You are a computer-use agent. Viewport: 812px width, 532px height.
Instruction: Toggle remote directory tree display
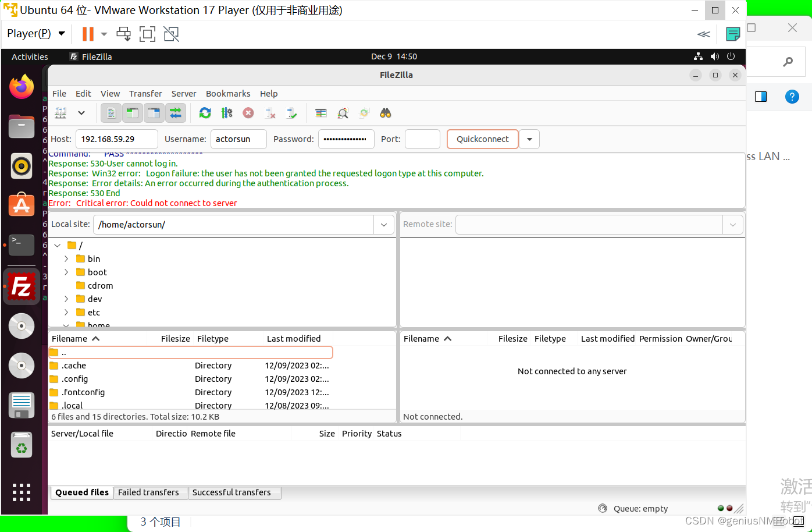tap(154, 113)
